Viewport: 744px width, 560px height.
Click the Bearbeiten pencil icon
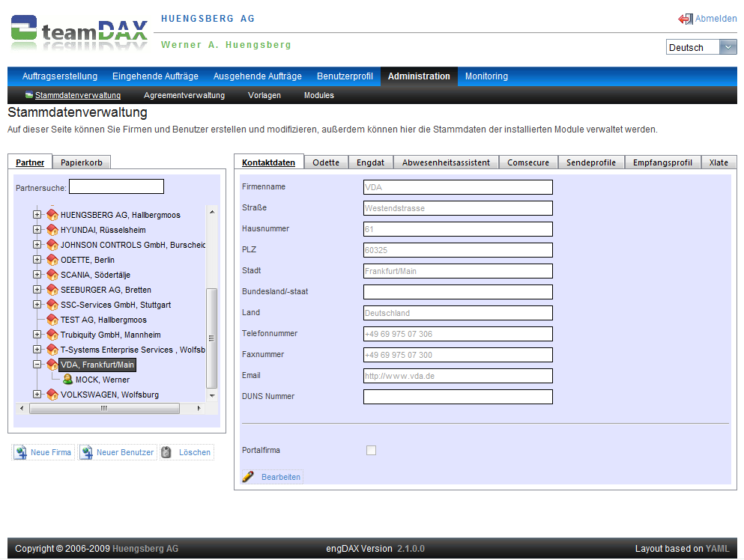(248, 477)
